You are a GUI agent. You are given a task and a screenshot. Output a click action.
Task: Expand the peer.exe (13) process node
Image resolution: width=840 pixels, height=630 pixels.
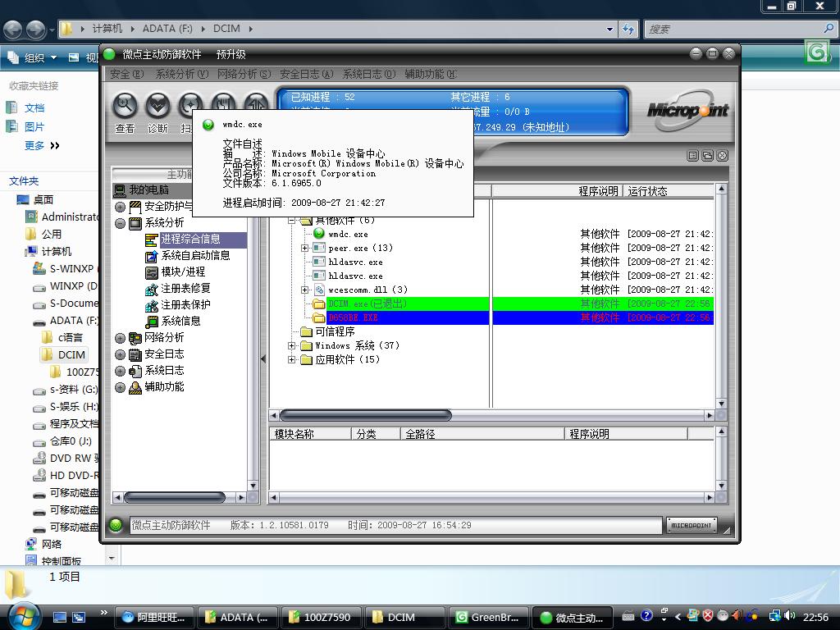click(x=304, y=248)
